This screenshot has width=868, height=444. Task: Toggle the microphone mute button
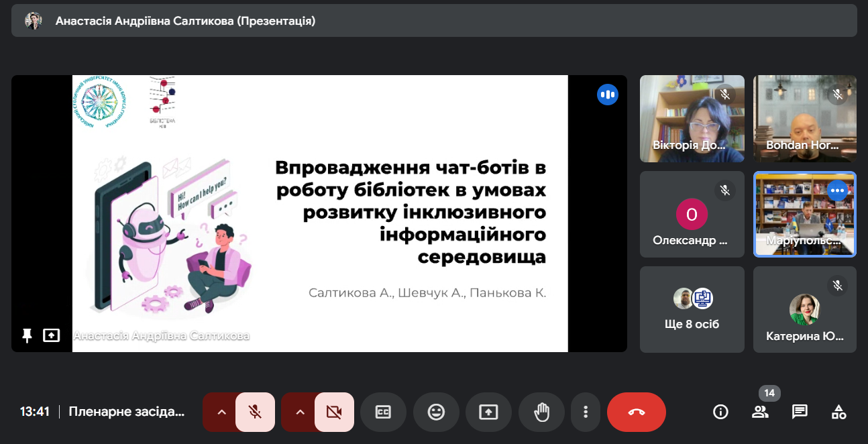[255, 412]
